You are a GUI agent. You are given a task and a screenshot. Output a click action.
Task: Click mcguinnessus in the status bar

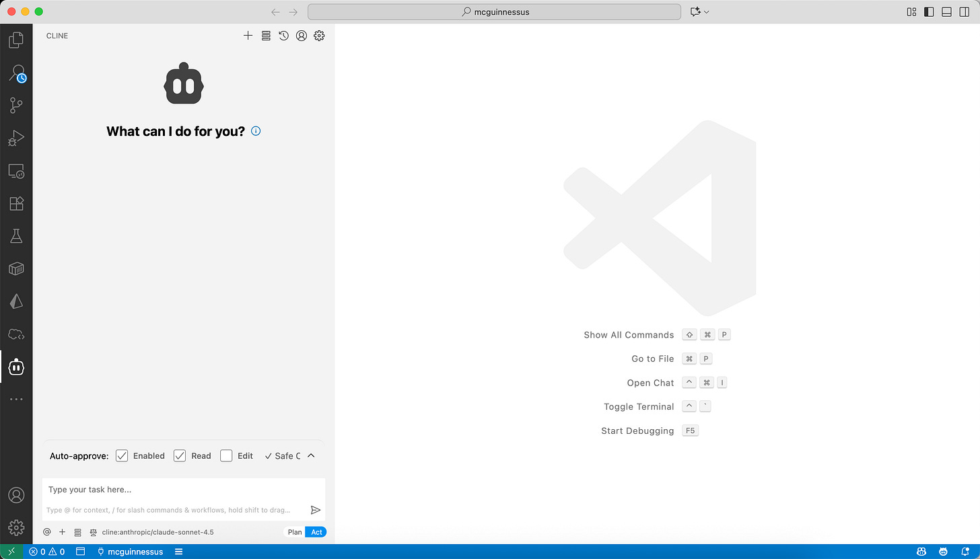131,552
